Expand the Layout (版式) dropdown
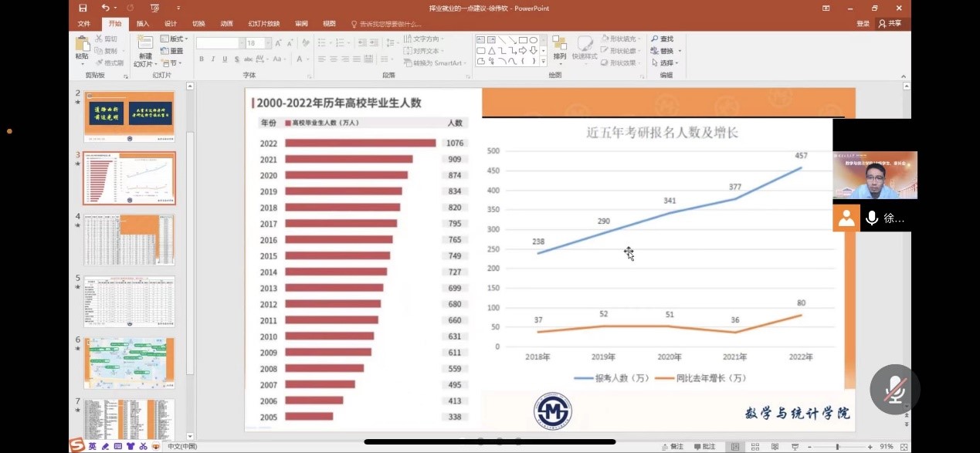This screenshot has height=453, width=980. pos(175,39)
